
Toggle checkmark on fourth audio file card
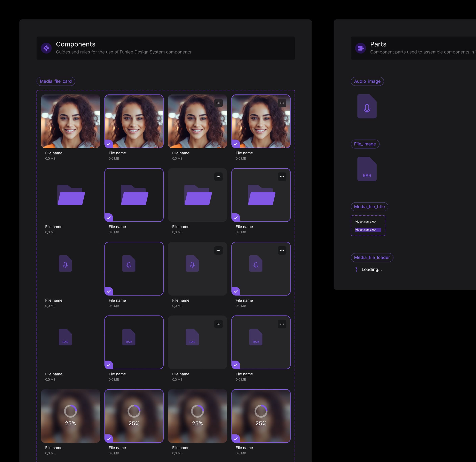click(236, 291)
